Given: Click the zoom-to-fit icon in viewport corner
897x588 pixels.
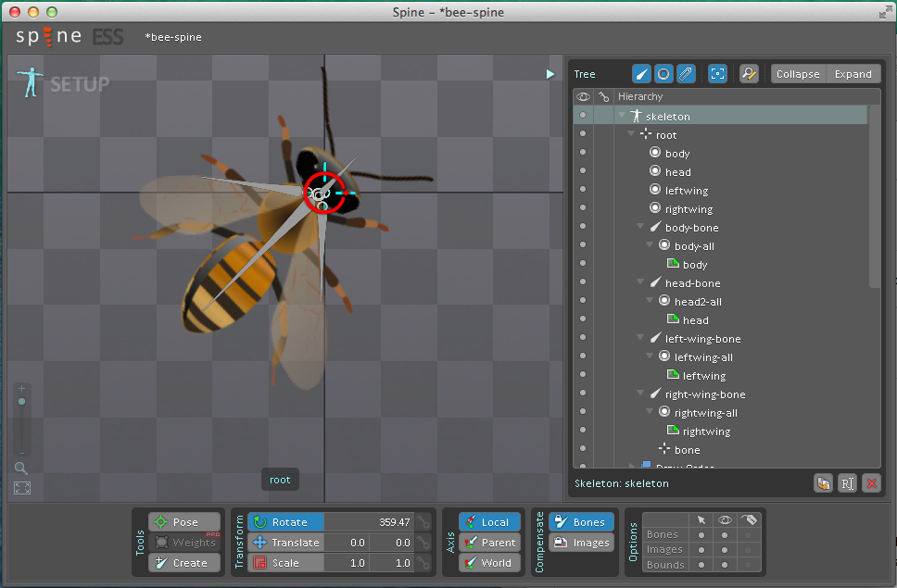Looking at the screenshot, I should click(x=21, y=488).
